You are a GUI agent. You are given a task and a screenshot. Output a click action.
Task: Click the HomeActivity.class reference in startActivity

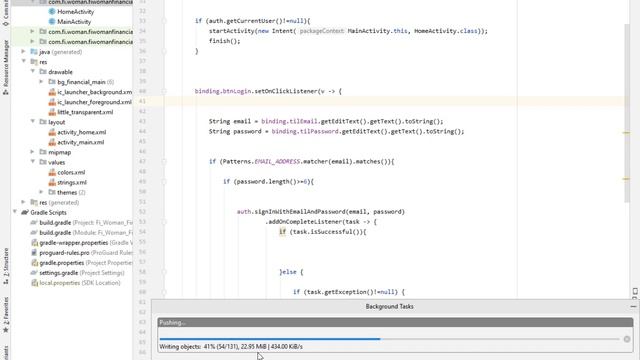click(x=446, y=31)
